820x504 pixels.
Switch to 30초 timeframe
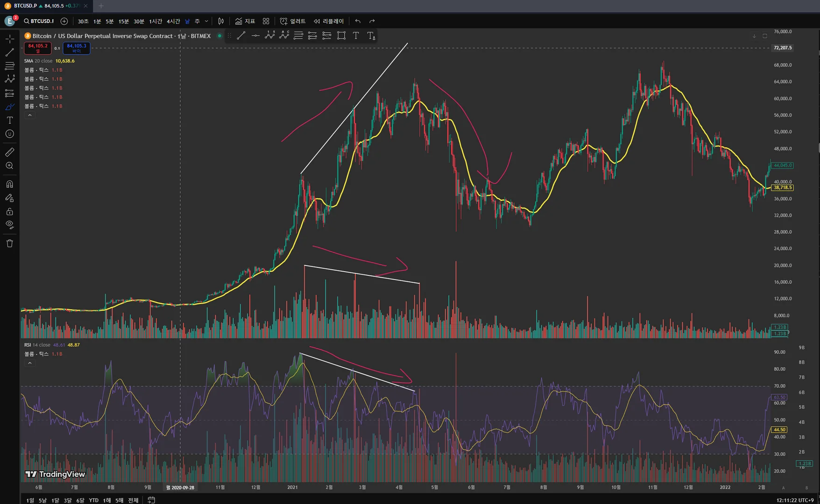[83, 21]
